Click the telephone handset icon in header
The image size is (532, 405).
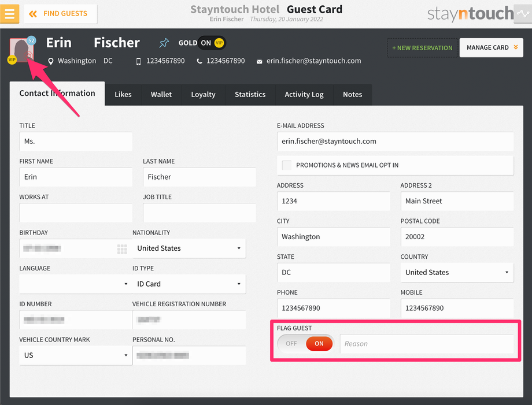(199, 61)
